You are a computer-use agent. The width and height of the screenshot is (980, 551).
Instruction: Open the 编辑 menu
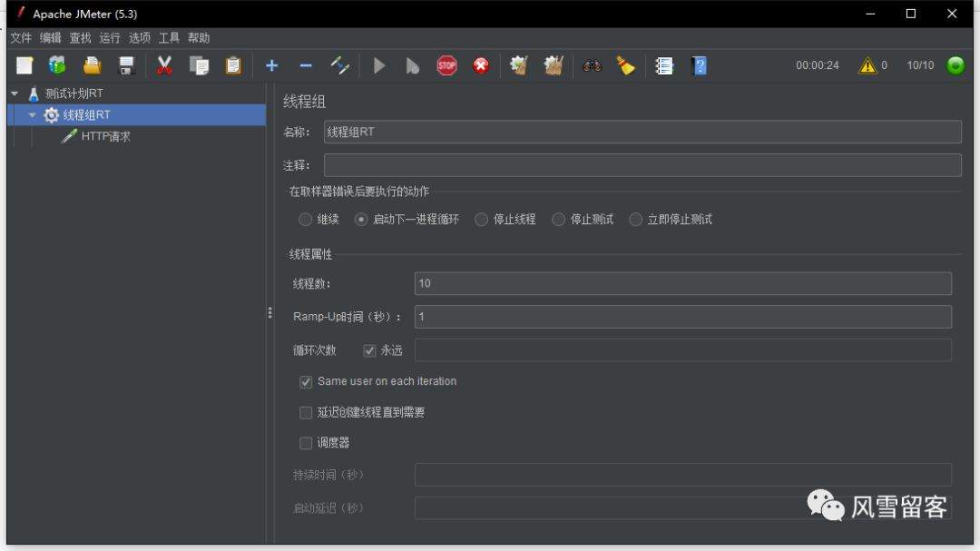pyautogui.click(x=51, y=38)
